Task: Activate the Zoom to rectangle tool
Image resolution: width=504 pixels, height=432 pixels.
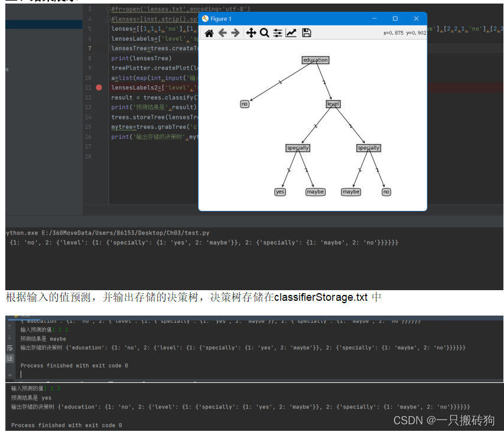Action: click(264, 33)
